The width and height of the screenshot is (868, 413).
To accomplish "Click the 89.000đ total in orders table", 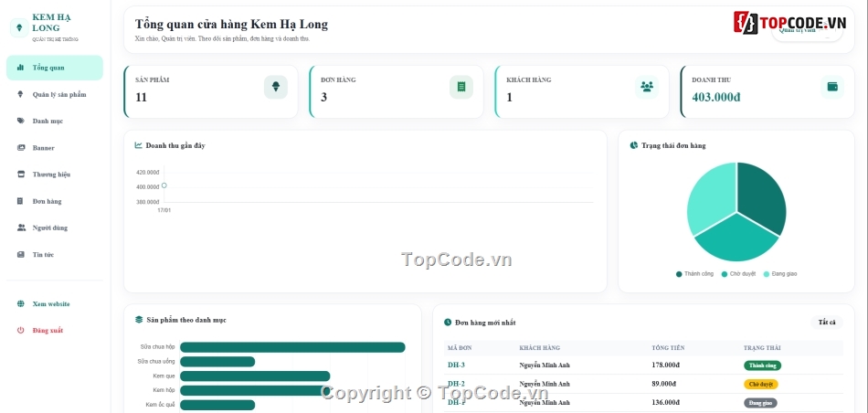I will pyautogui.click(x=664, y=384).
